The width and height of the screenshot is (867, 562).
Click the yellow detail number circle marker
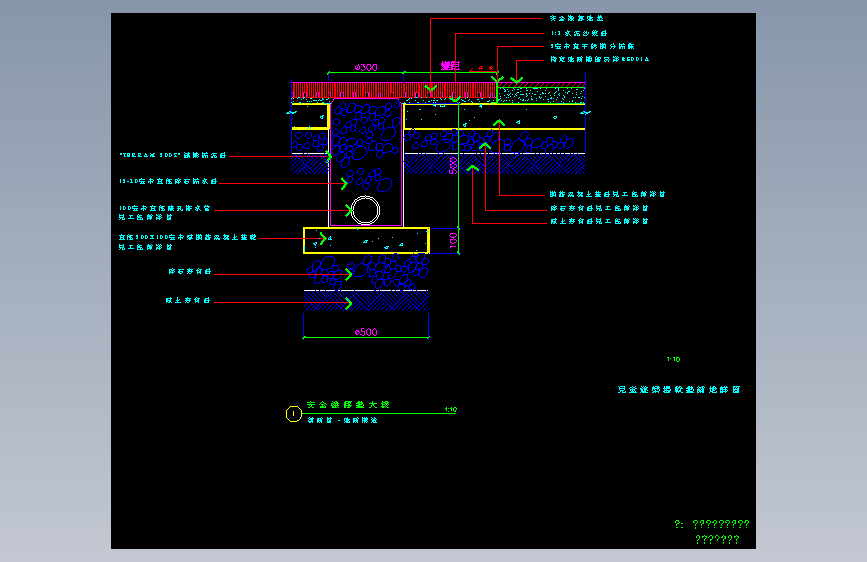click(294, 414)
